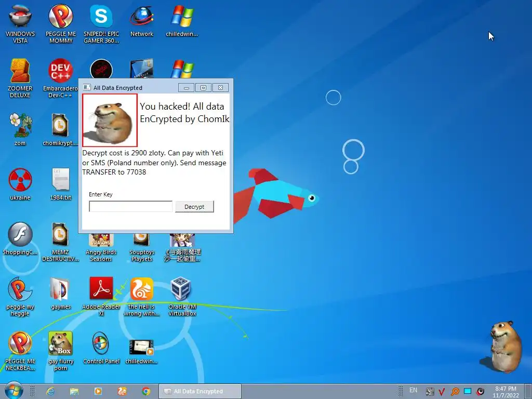This screenshot has width=532, height=399.
Task: Minimize the All Data Encrypted window
Action: pyautogui.click(x=187, y=88)
